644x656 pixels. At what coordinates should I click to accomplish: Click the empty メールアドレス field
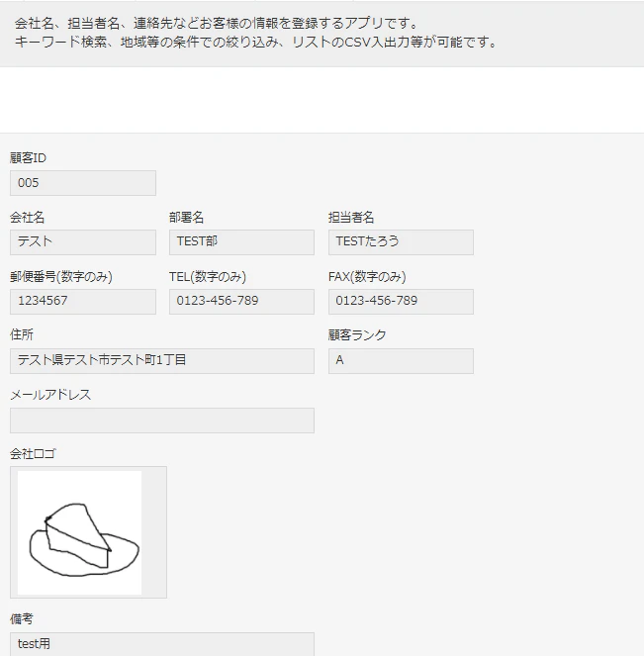[x=162, y=421]
